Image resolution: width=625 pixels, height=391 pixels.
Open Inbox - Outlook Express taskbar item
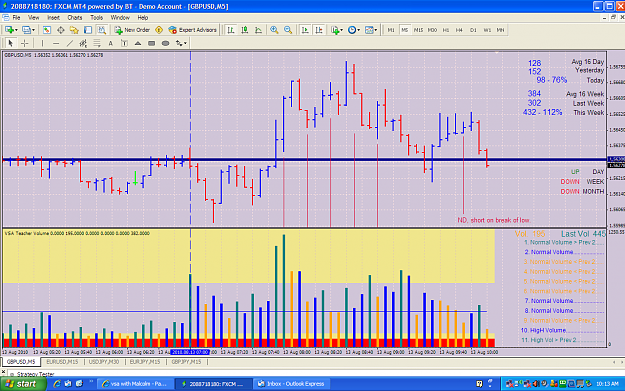292,384
